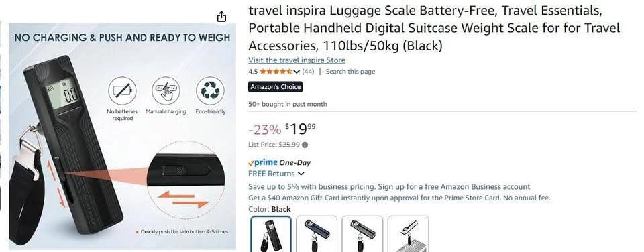Visit the travel inspira Store
The image size is (644, 252).
(297, 60)
